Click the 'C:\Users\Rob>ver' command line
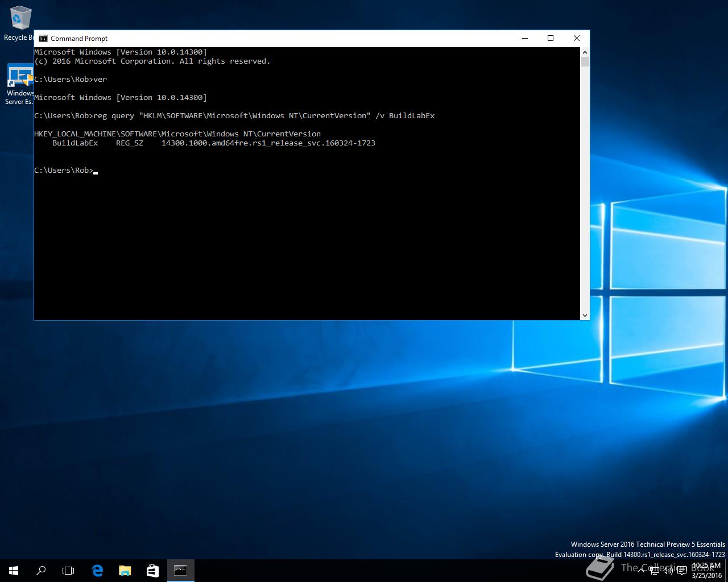The image size is (728, 582). coord(71,79)
